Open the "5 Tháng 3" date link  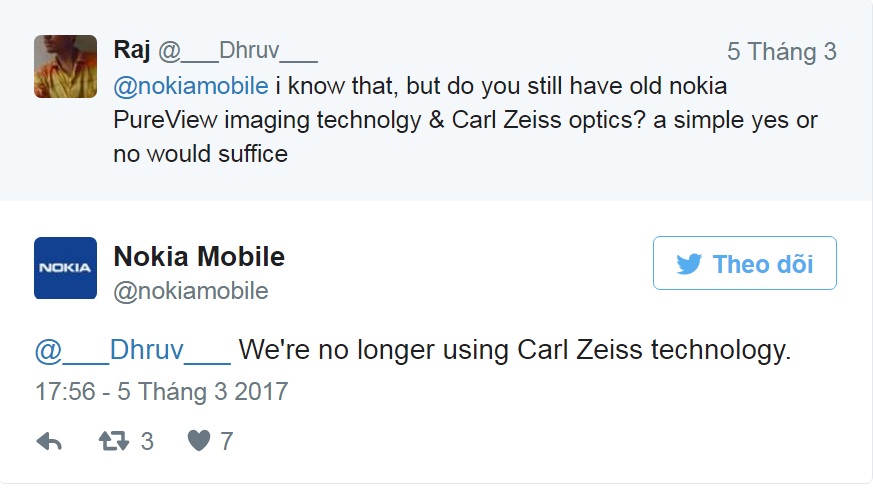coord(781,52)
